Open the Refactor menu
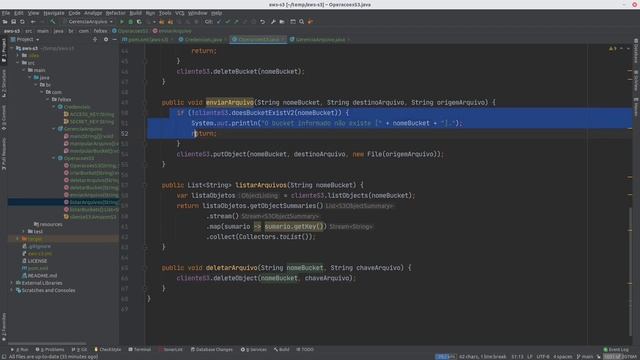 [116, 13]
